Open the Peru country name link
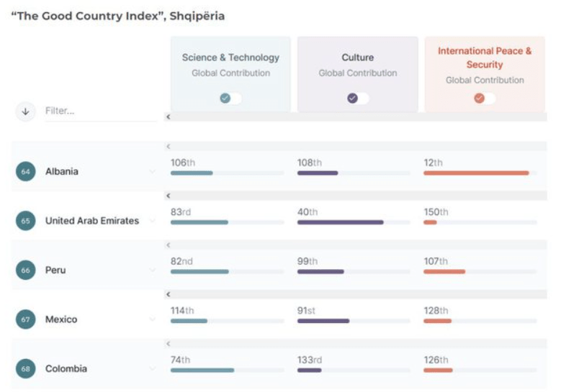Screen dimensions: 561x392 tap(57, 270)
